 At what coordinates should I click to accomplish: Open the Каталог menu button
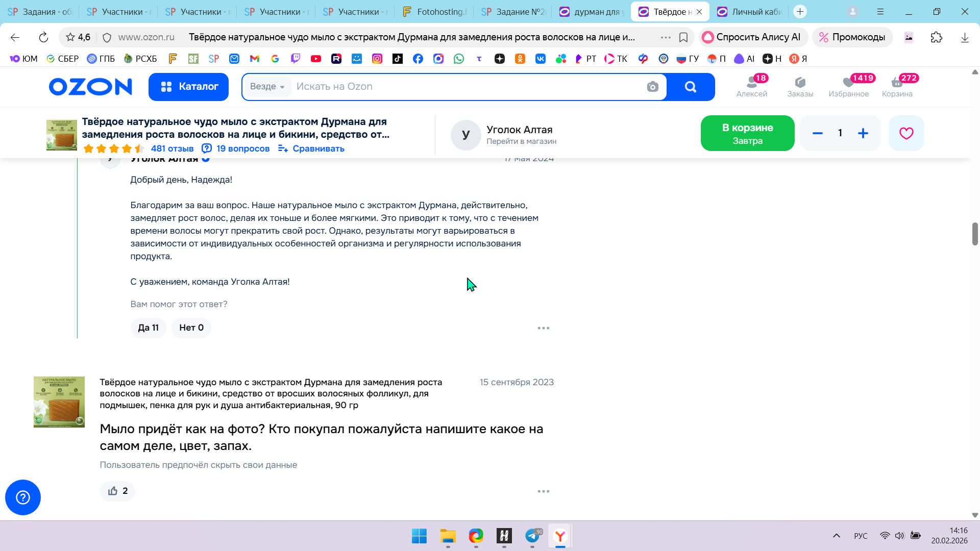pyautogui.click(x=188, y=87)
